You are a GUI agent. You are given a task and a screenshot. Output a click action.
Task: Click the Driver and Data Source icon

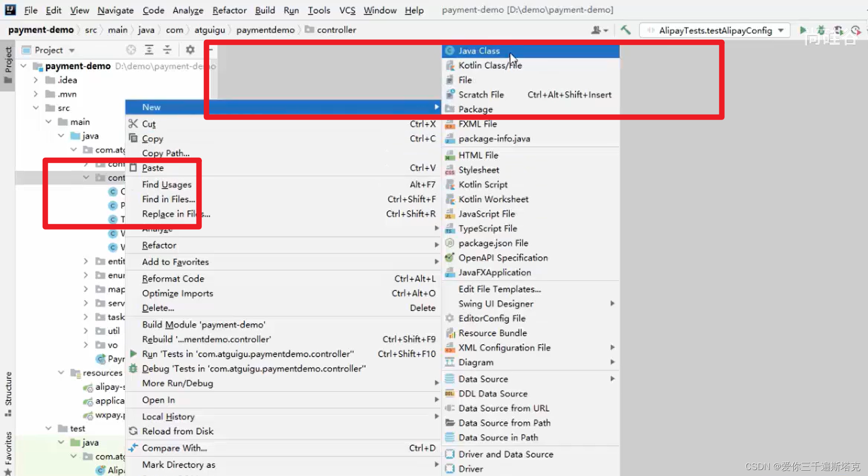[450, 454]
